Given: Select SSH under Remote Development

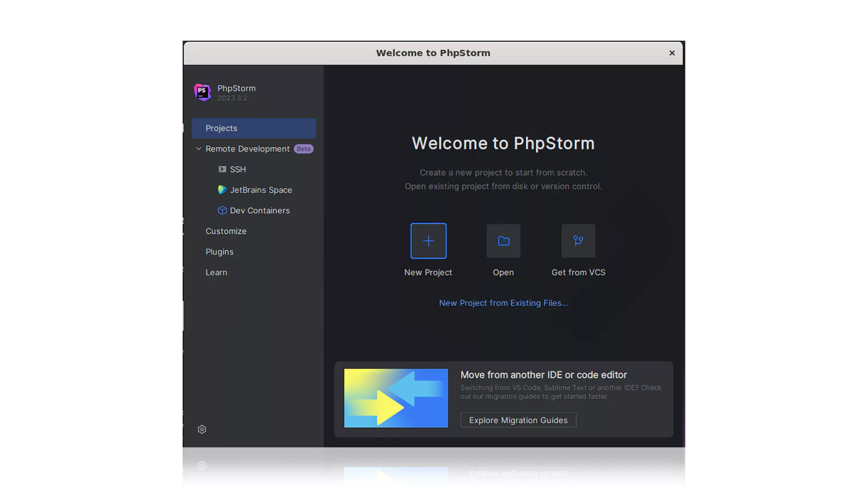Looking at the screenshot, I should pyautogui.click(x=238, y=169).
